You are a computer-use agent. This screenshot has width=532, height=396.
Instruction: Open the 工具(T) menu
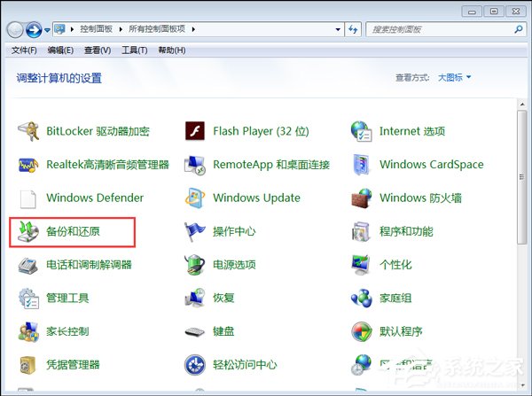coord(134,50)
